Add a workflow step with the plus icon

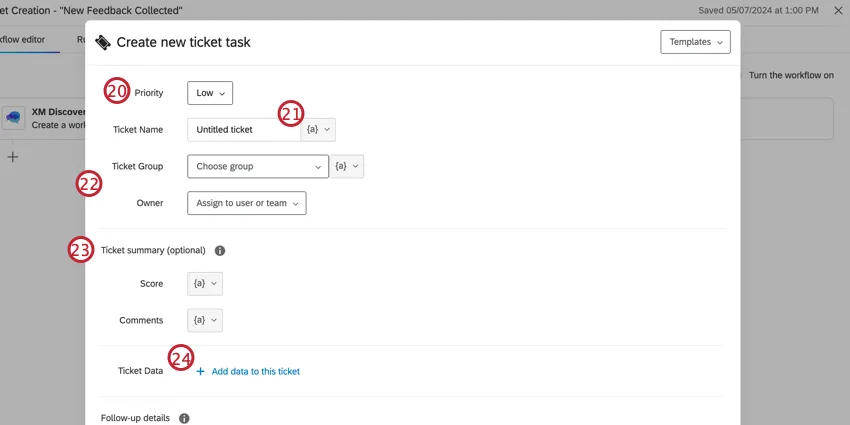pyautogui.click(x=13, y=157)
